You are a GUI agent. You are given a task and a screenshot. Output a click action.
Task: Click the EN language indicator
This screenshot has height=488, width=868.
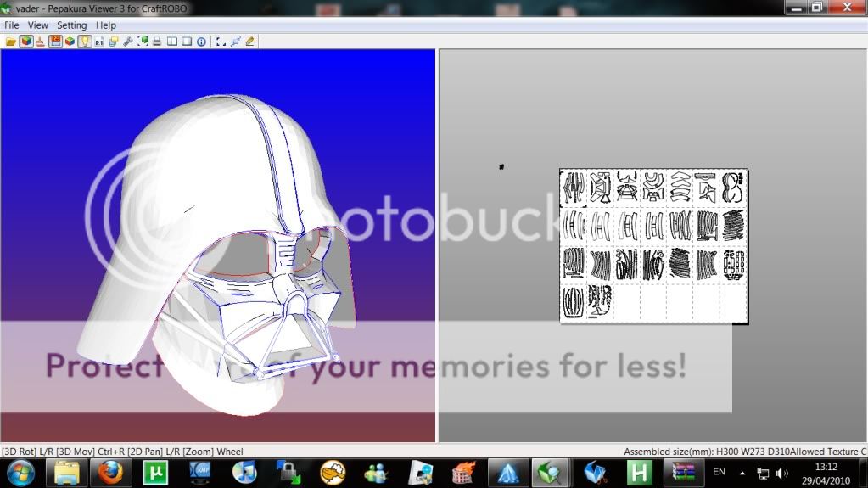(719, 472)
